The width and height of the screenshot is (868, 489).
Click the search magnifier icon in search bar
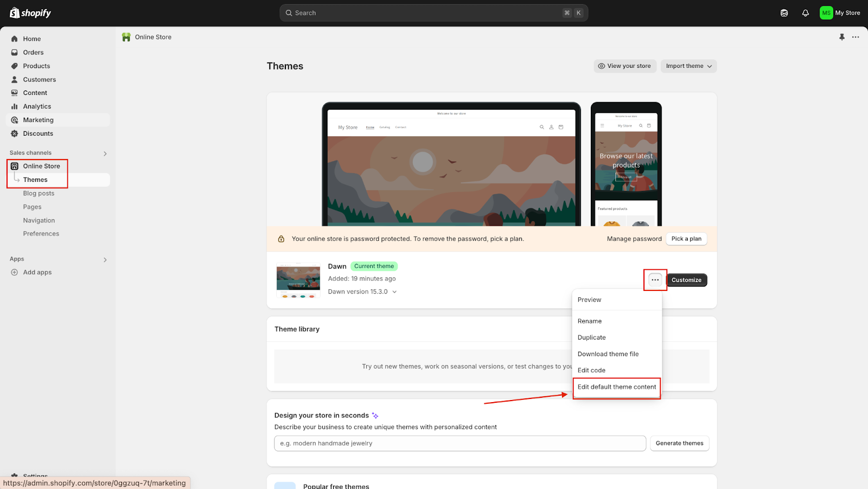[x=289, y=13]
